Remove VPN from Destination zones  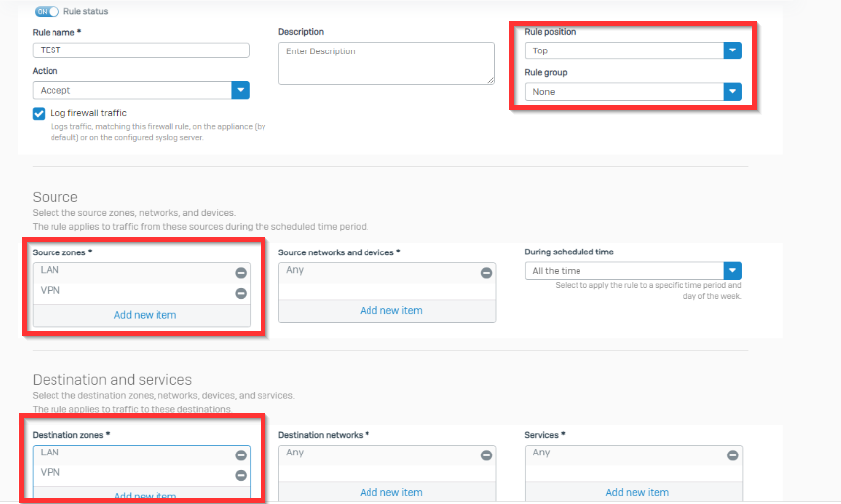coord(240,475)
